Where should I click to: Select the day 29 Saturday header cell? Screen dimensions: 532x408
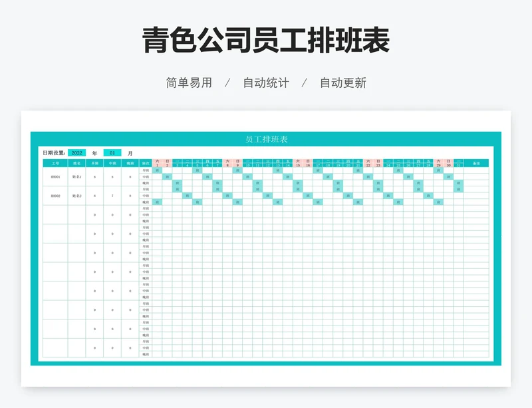438,163
